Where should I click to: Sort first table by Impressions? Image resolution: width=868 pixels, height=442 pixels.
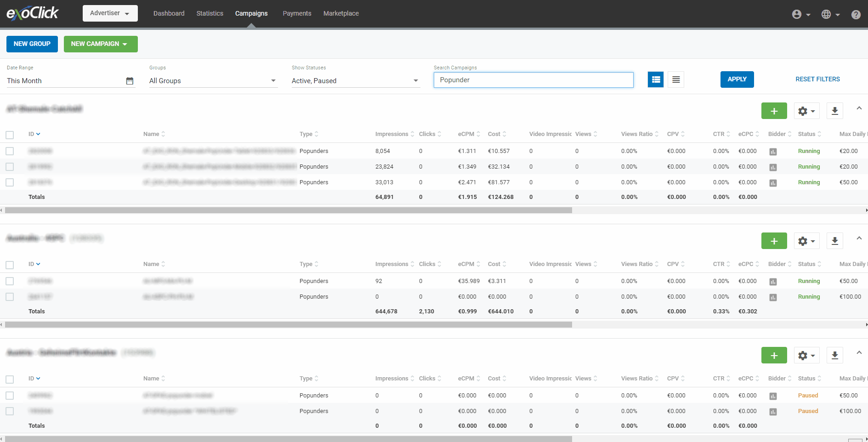click(x=394, y=134)
